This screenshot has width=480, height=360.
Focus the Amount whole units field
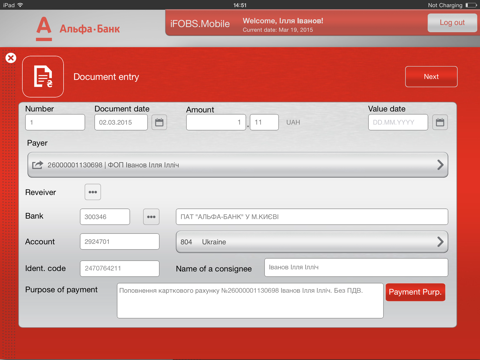(x=216, y=122)
